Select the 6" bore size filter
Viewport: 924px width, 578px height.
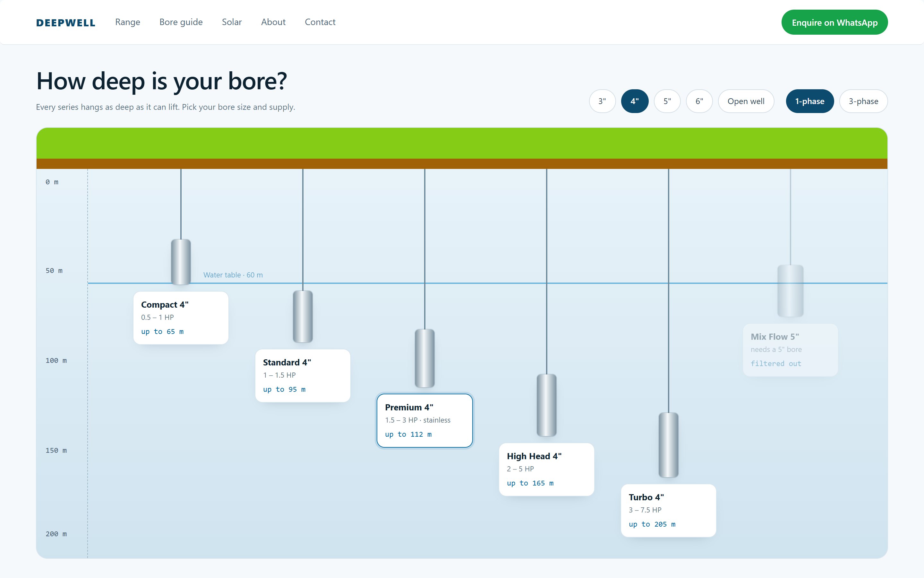click(699, 101)
